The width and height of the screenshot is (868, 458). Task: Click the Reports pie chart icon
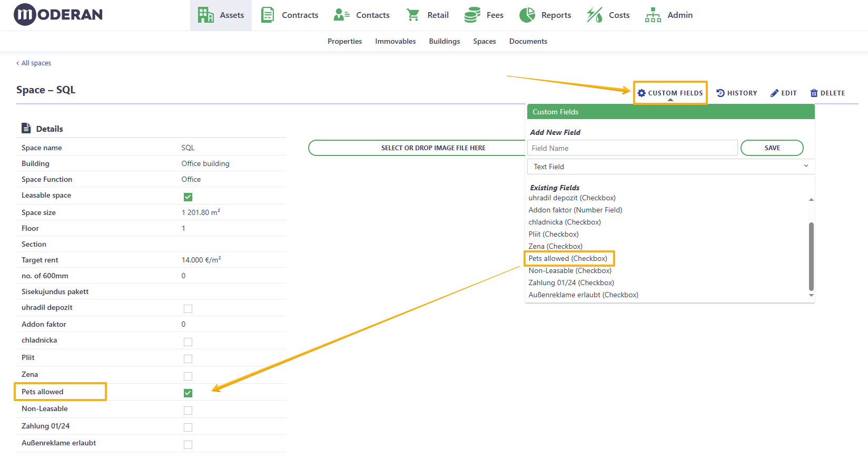pyautogui.click(x=527, y=15)
